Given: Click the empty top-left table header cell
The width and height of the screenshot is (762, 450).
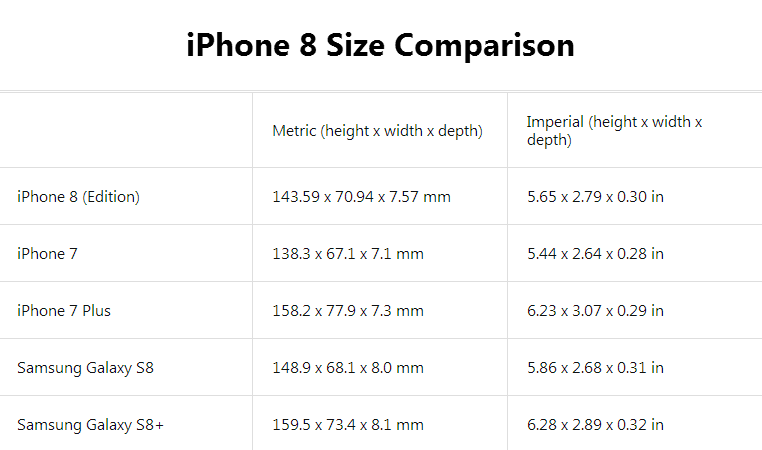Looking at the screenshot, I should (126, 131).
